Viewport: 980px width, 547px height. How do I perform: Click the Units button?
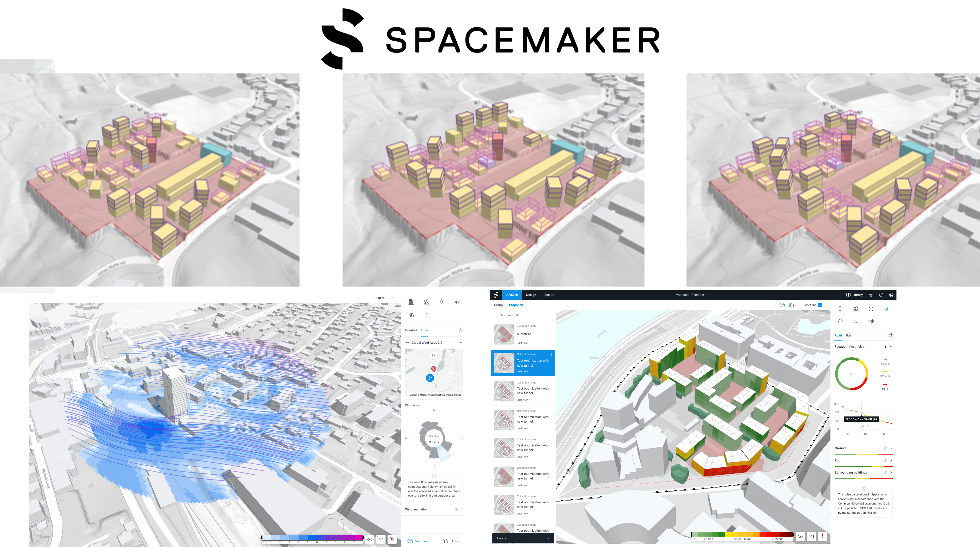450,541
